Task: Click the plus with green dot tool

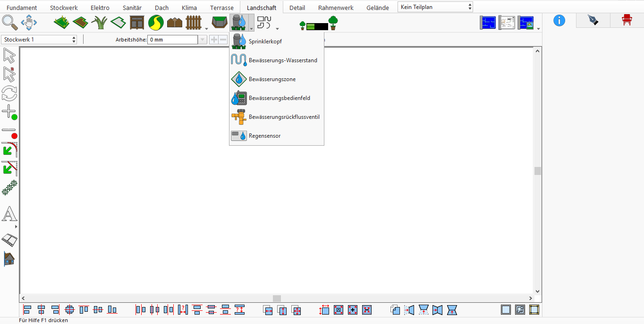Action: [x=9, y=112]
